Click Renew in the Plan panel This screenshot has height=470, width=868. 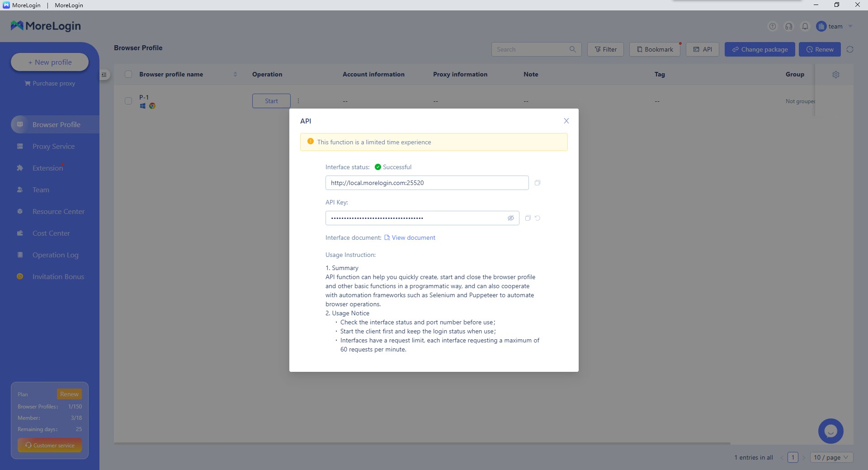click(69, 394)
